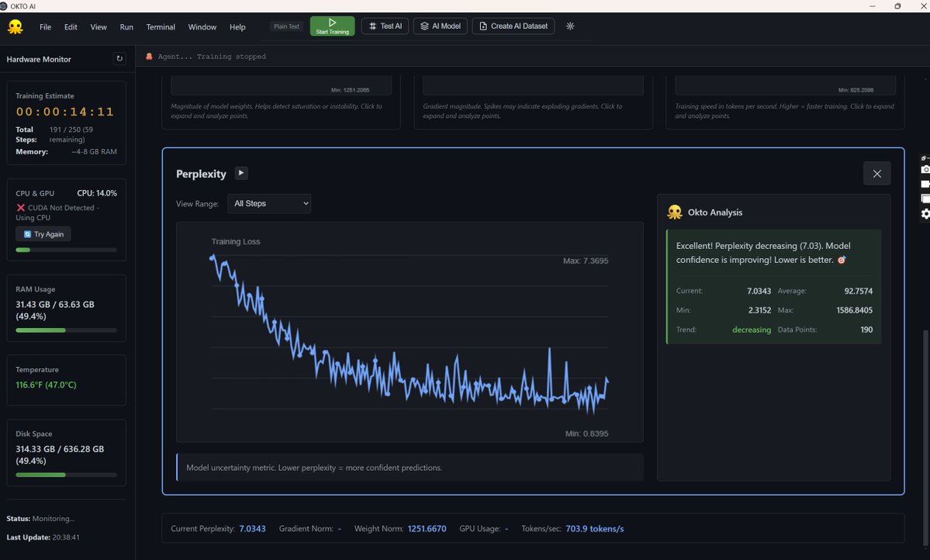The image size is (930, 560).
Task: Click the octopus OKTO AI logo
Action: pyautogui.click(x=16, y=26)
